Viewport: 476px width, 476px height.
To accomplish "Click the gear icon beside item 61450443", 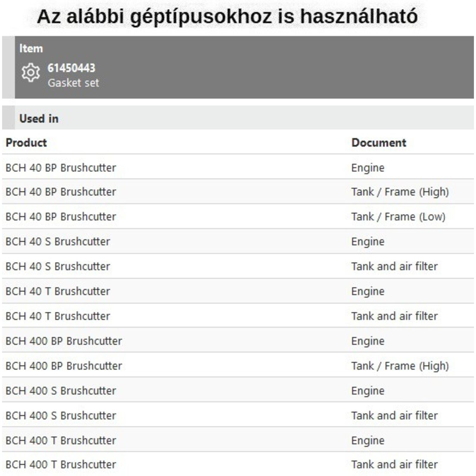I will click(x=30, y=73).
